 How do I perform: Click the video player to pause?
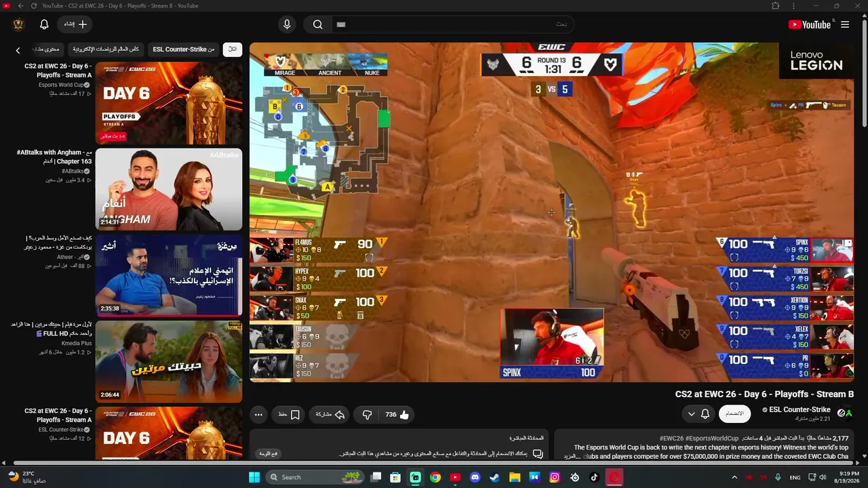click(x=551, y=212)
